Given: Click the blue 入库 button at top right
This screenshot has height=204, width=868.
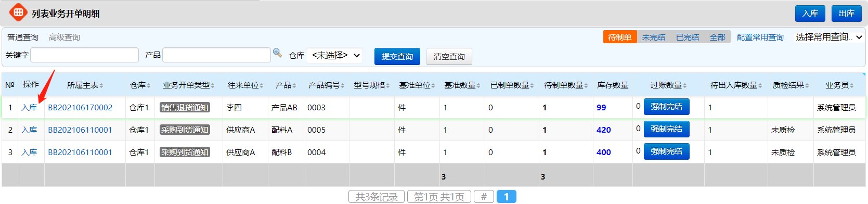Looking at the screenshot, I should pyautogui.click(x=810, y=14).
